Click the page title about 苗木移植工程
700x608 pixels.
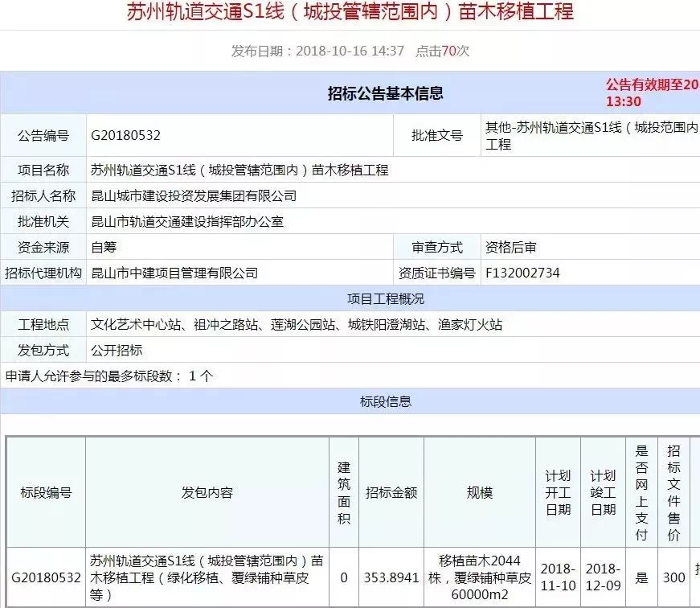tap(350, 13)
